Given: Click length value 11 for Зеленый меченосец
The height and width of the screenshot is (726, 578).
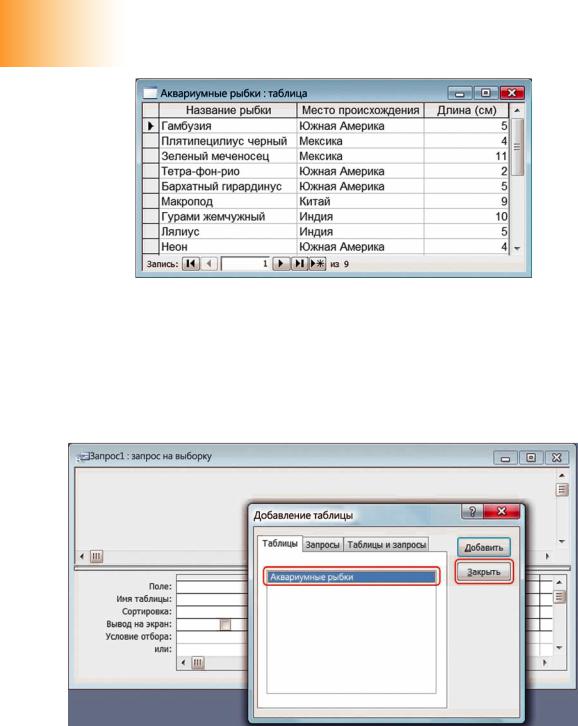Looking at the screenshot, I should 466,156.
